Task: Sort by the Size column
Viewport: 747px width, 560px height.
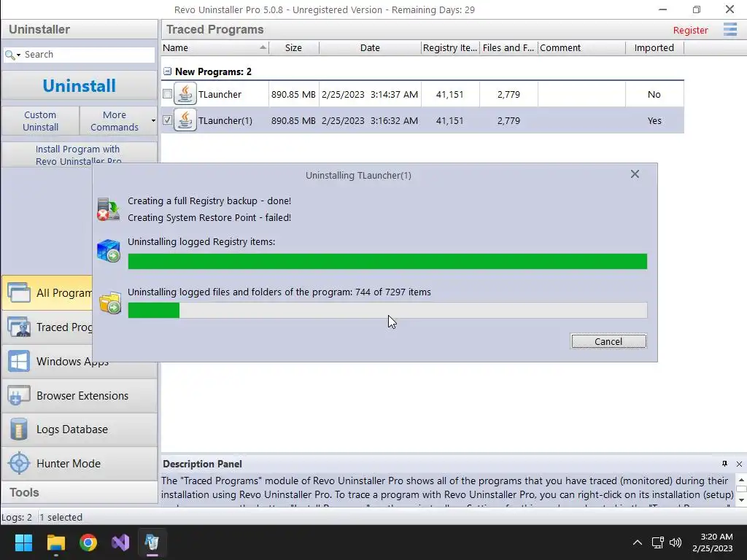Action: coord(293,47)
